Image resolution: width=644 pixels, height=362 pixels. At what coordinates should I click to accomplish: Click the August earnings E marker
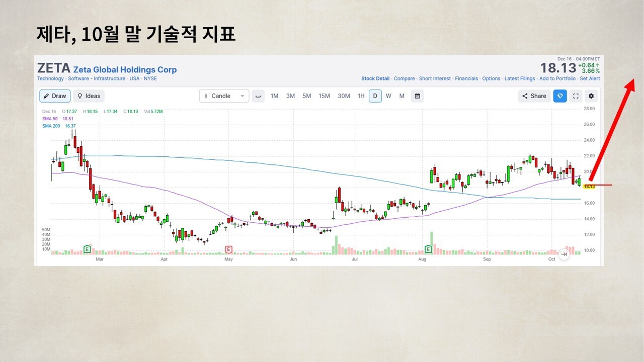click(x=428, y=249)
